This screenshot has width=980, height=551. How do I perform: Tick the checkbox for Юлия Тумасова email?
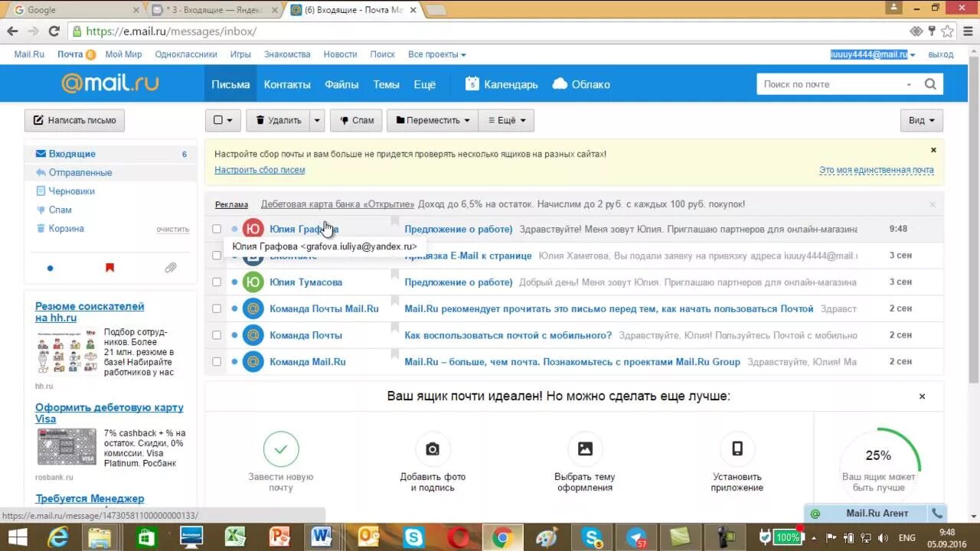(x=217, y=282)
